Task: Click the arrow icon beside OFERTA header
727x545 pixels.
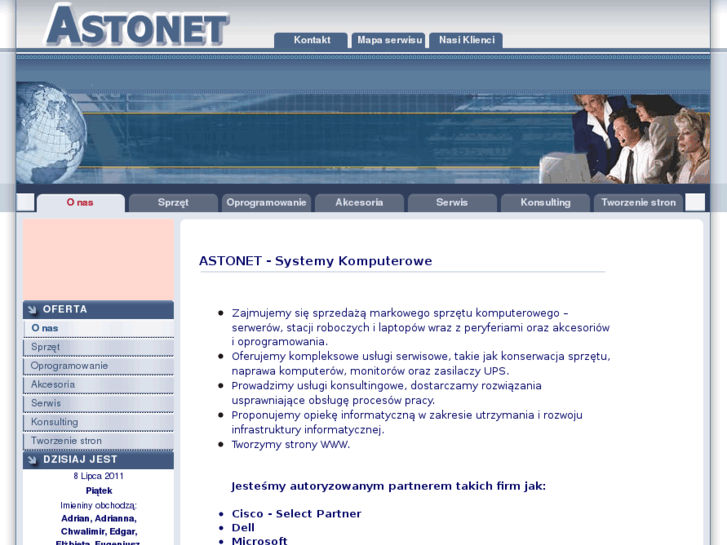Action: [x=32, y=310]
